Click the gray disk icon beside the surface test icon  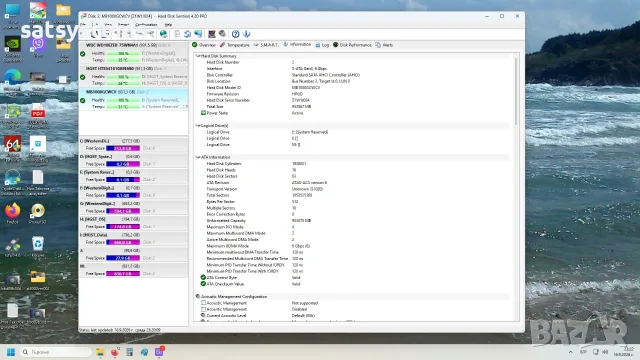pos(222,34)
